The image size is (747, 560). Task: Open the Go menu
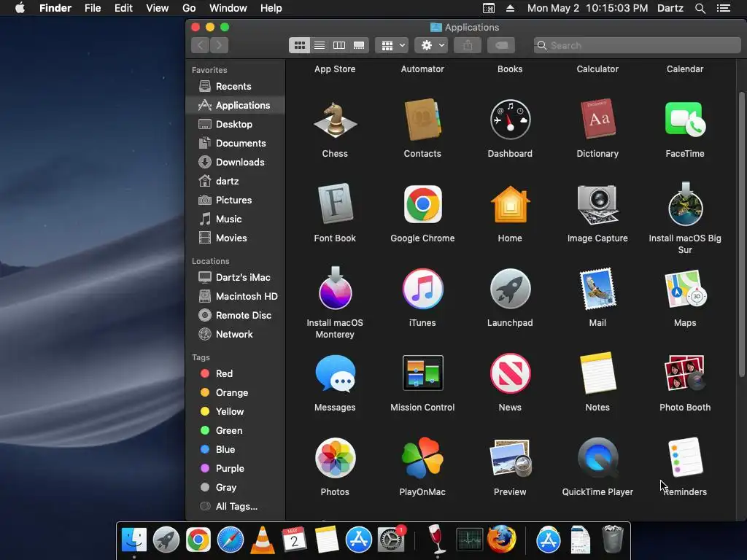[x=189, y=8]
